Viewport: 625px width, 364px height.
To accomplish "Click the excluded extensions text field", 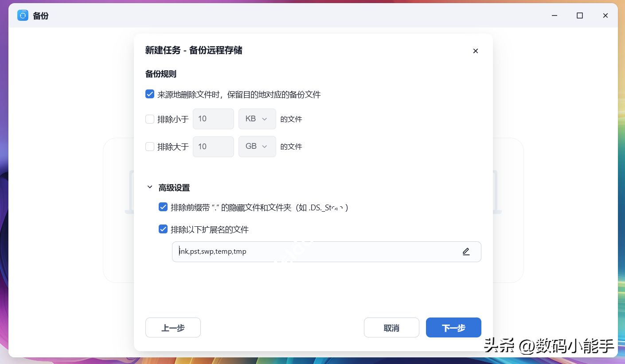I will [326, 252].
